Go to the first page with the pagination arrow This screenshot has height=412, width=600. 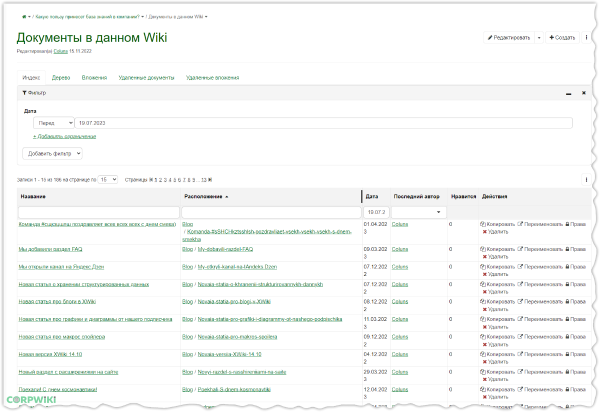click(x=151, y=180)
